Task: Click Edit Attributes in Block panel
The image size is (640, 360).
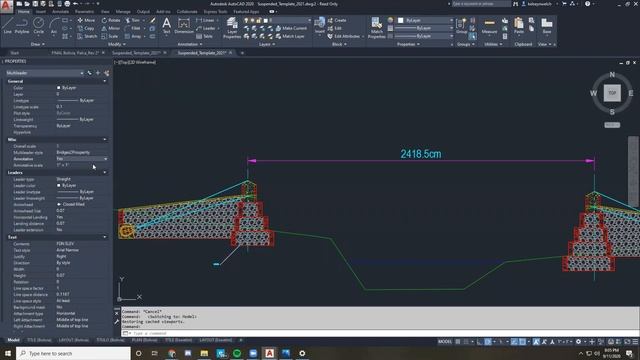Action: click(x=344, y=36)
